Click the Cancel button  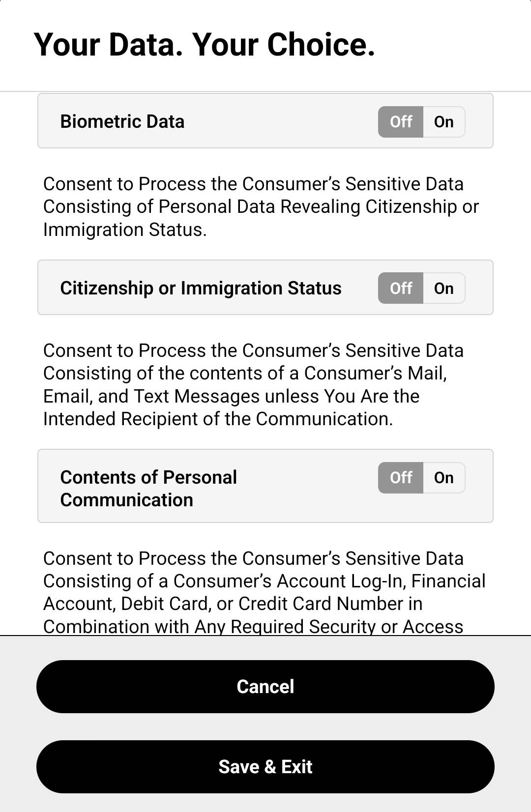click(265, 687)
